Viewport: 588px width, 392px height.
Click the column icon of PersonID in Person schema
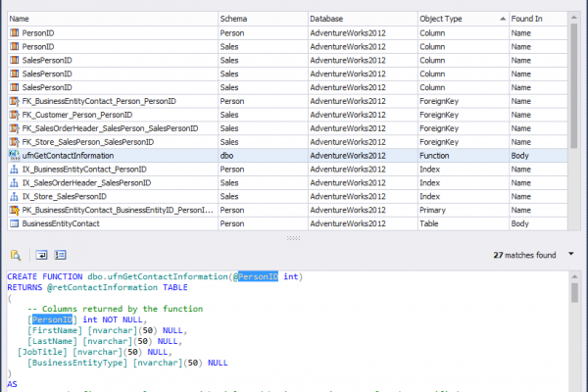(15, 32)
